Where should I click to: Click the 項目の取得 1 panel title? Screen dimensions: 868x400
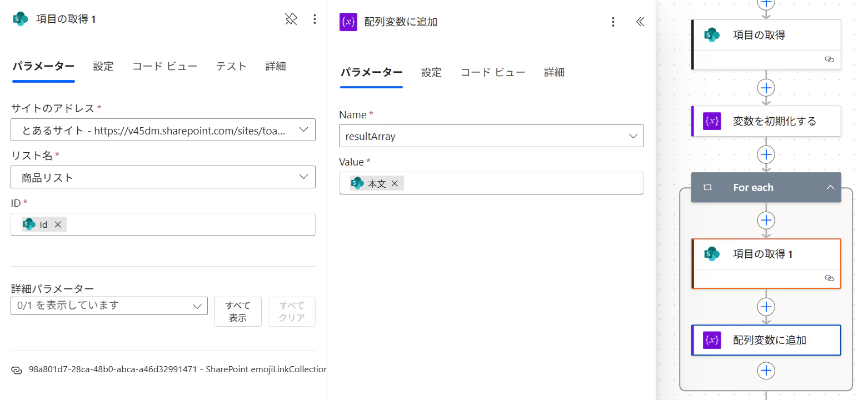[66, 19]
